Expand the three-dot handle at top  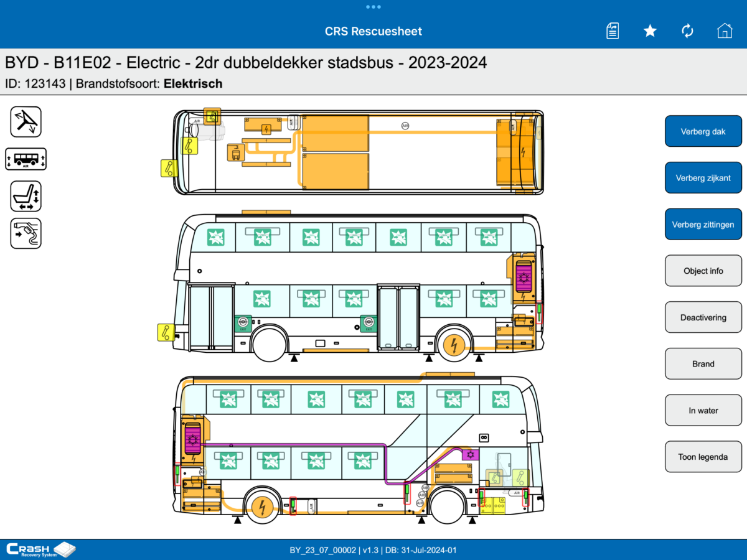(x=374, y=7)
